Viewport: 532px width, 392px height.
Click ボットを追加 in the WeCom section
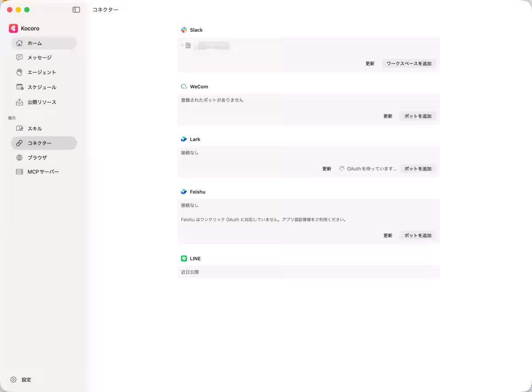tap(418, 116)
